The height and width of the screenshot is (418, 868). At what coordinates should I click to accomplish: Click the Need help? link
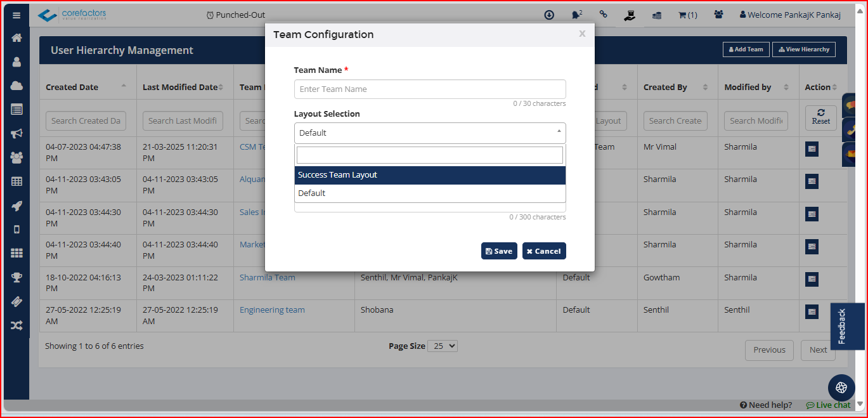click(766, 405)
